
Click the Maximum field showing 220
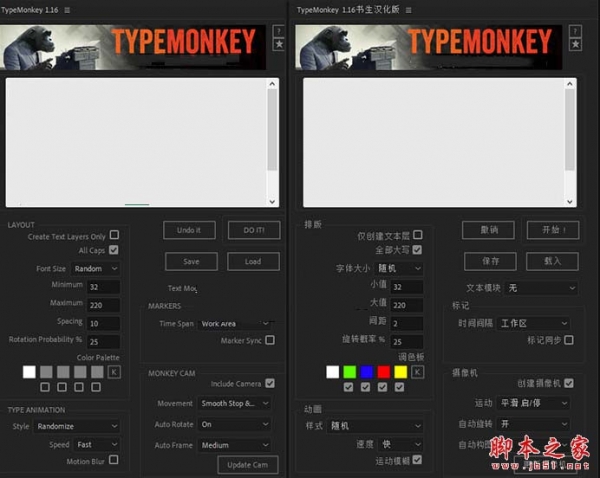[x=103, y=305]
